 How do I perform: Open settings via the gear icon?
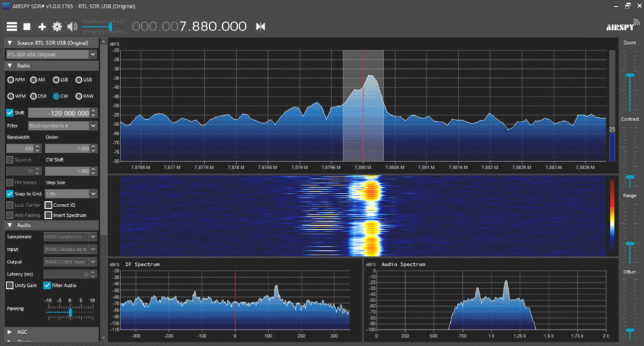[57, 26]
